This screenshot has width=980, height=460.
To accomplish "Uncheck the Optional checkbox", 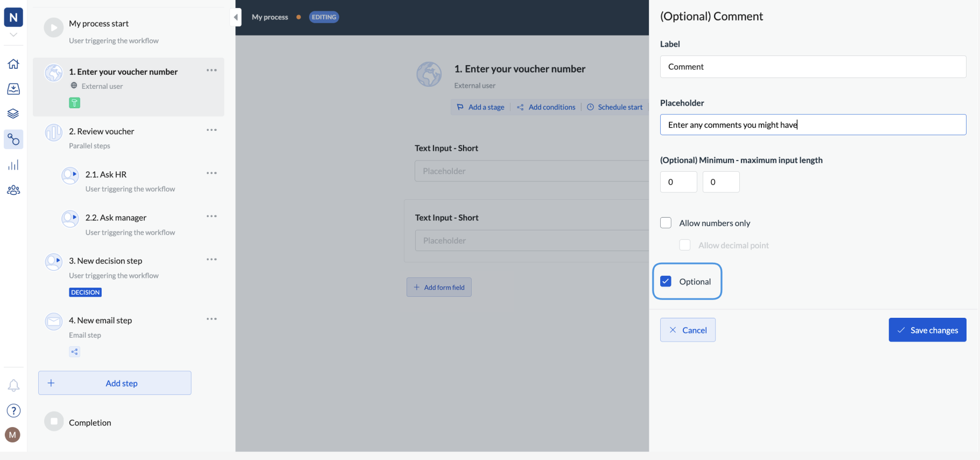I will 666,281.
